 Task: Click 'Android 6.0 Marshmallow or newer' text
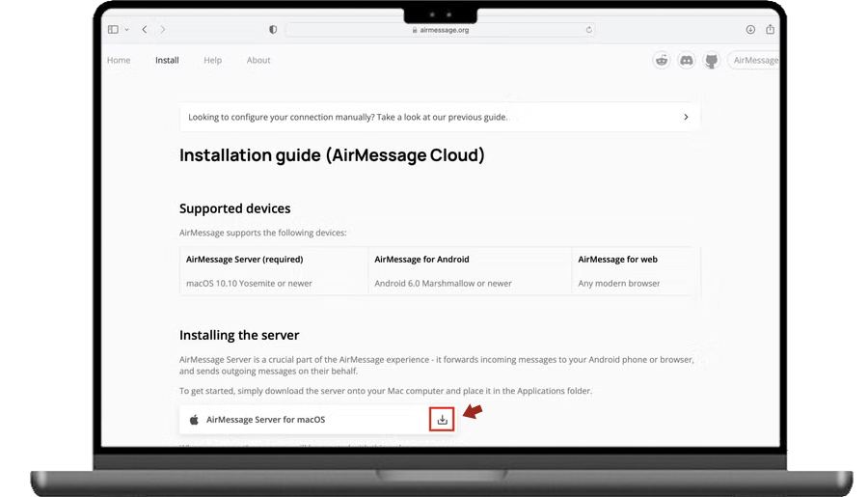(x=443, y=283)
